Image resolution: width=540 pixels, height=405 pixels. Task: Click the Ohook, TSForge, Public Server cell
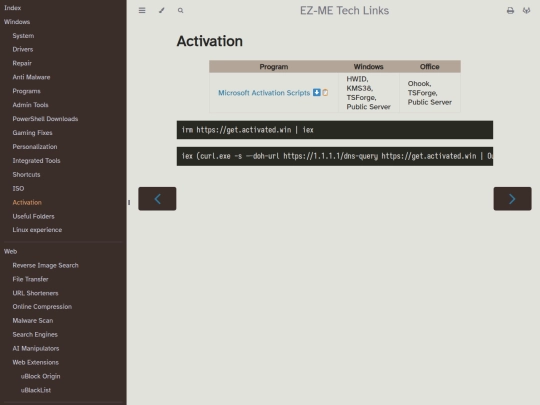pyautogui.click(x=430, y=93)
